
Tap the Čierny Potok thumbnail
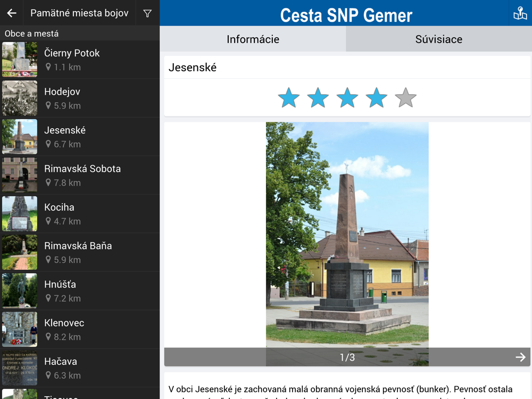[x=20, y=60]
